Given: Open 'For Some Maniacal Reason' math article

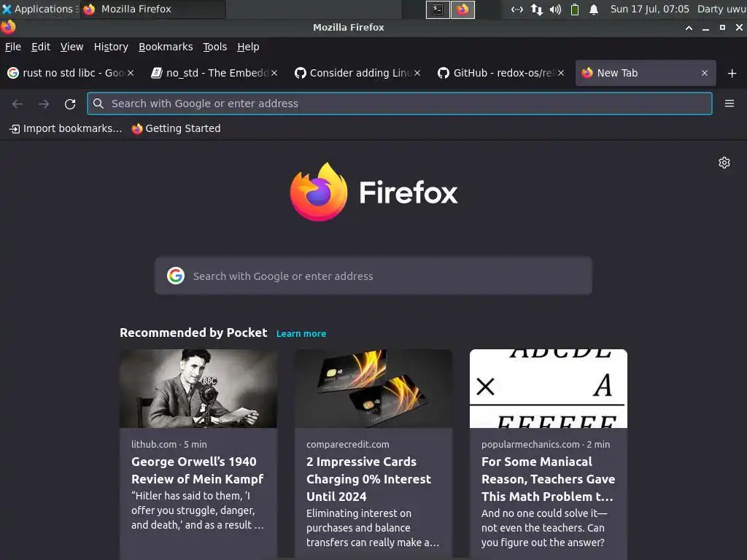Looking at the screenshot, I should click(548, 478).
